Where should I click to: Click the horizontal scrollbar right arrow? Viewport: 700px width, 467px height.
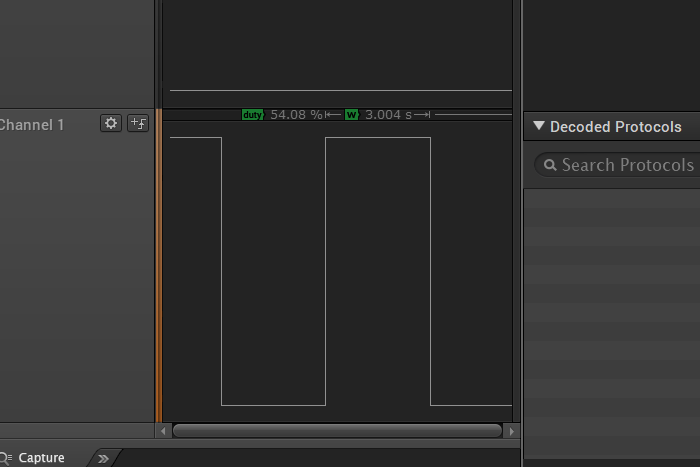[512, 431]
